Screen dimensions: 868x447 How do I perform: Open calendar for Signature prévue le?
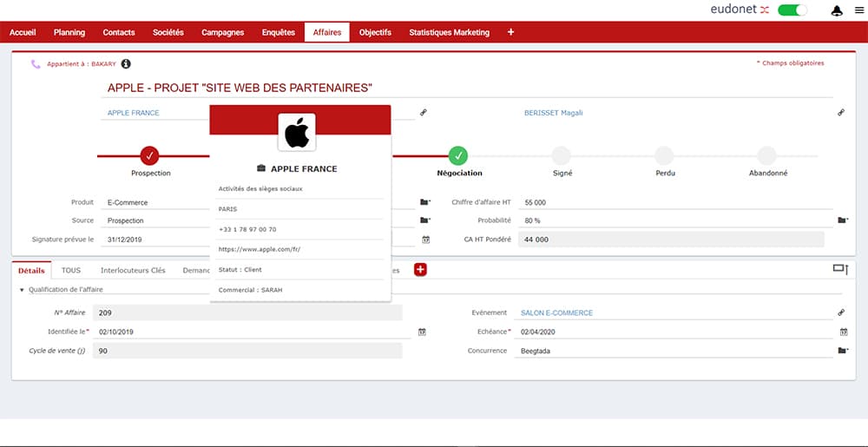tap(425, 240)
